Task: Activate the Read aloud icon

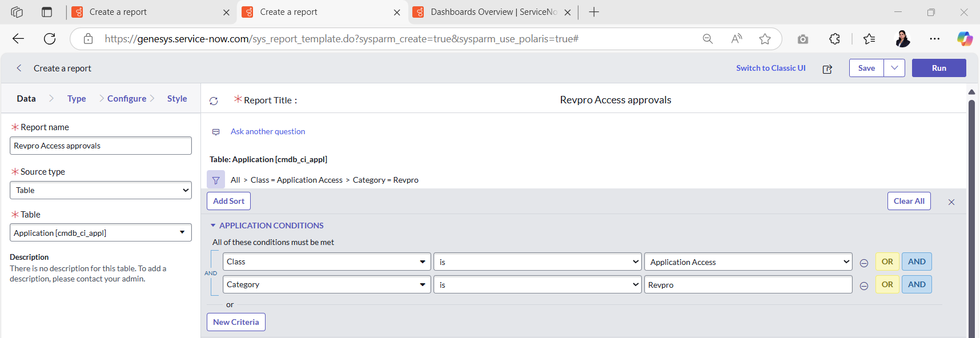Action: pyautogui.click(x=737, y=39)
